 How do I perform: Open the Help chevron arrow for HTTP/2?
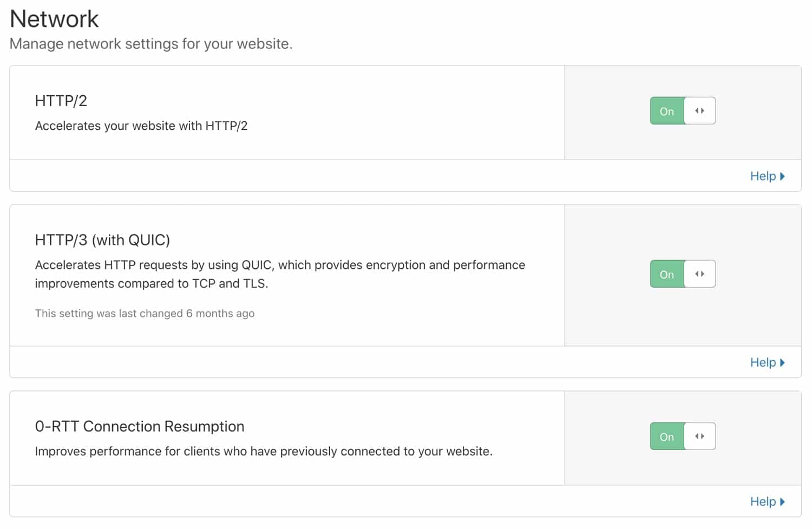tap(783, 176)
